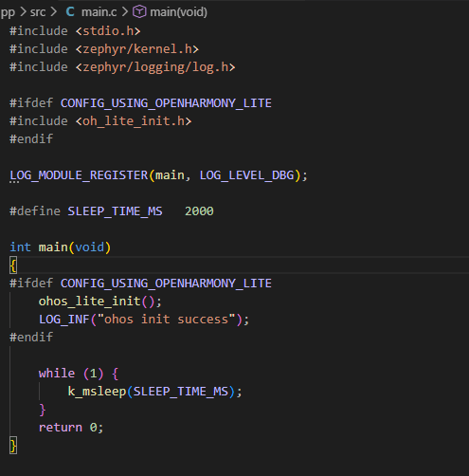This screenshot has height=476, width=469.
Task: Click the main.c breadcrumb item
Action: [x=99, y=12]
